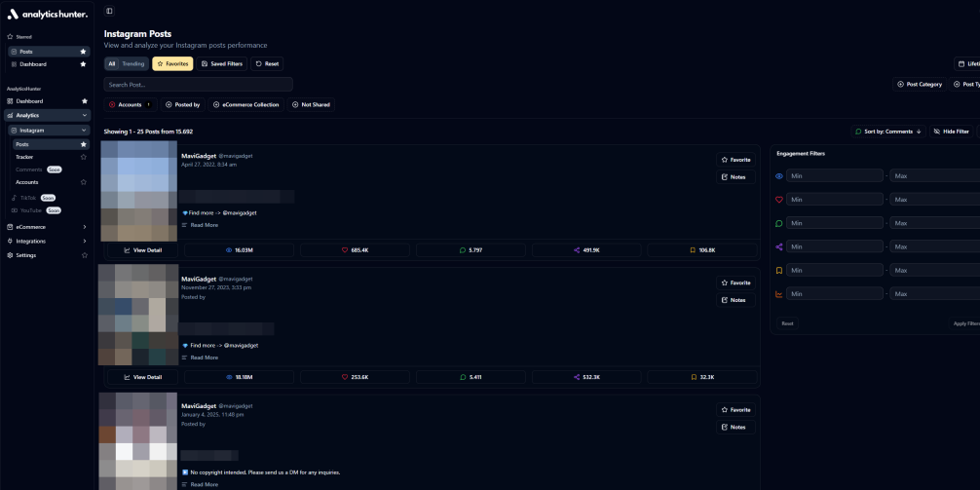Toggle the sidebar collapse icon

[x=109, y=11]
